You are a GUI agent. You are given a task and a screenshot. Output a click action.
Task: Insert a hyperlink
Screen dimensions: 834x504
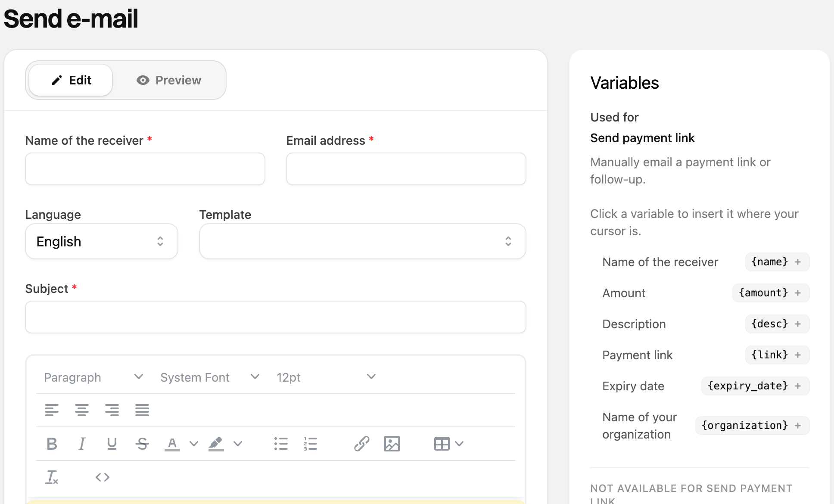(362, 444)
